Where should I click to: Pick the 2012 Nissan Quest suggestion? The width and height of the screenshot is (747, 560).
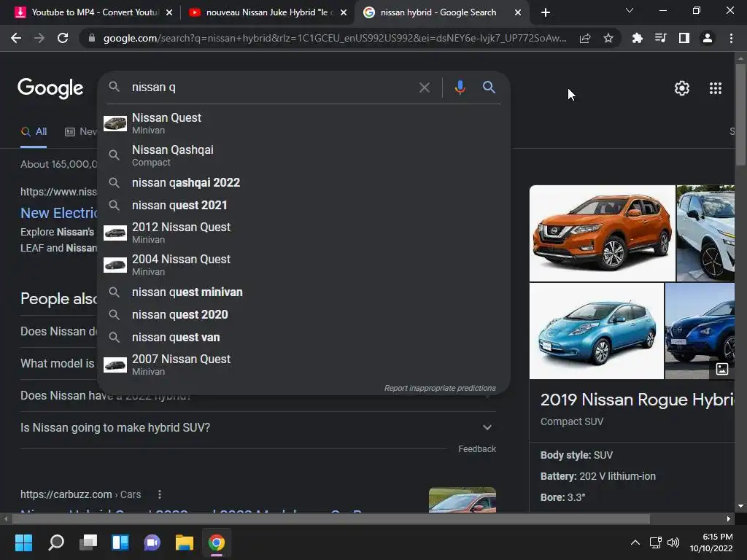pyautogui.click(x=303, y=233)
